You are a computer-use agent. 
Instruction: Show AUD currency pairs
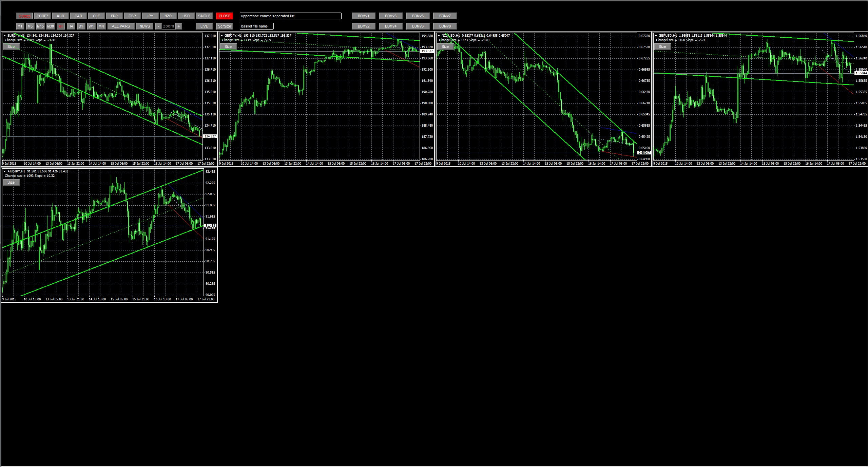[60, 16]
